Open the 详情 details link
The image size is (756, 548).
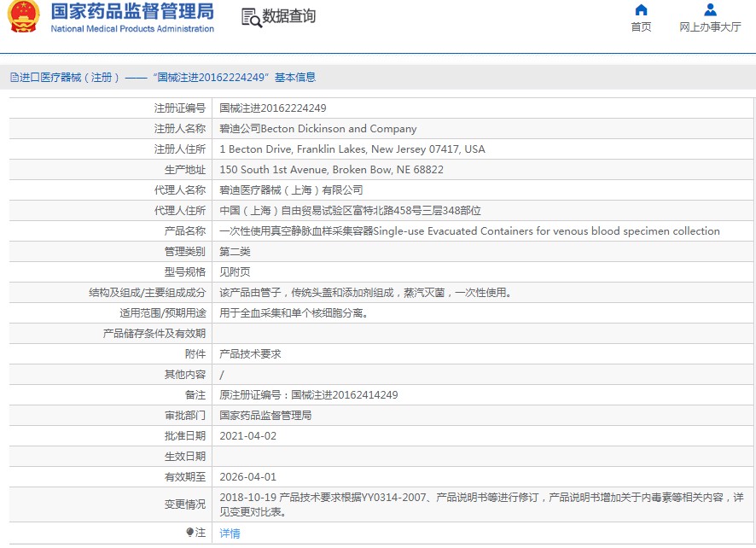pyautogui.click(x=230, y=533)
